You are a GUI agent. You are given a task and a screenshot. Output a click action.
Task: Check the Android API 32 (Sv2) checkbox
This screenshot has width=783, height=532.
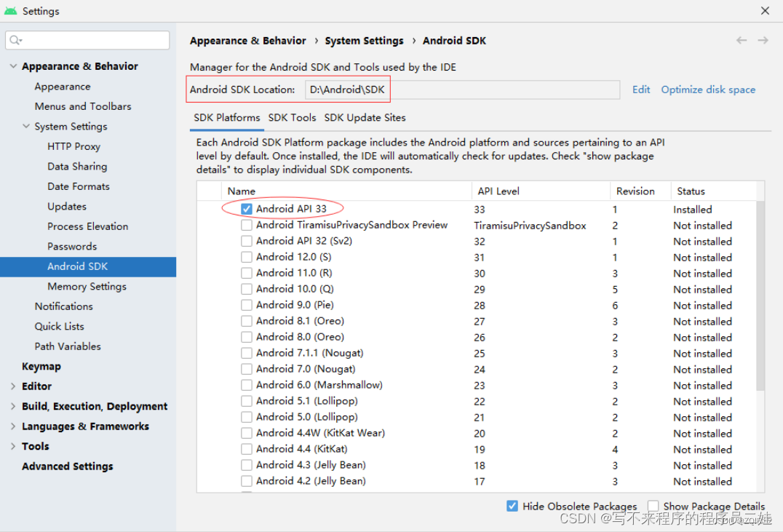tap(246, 242)
